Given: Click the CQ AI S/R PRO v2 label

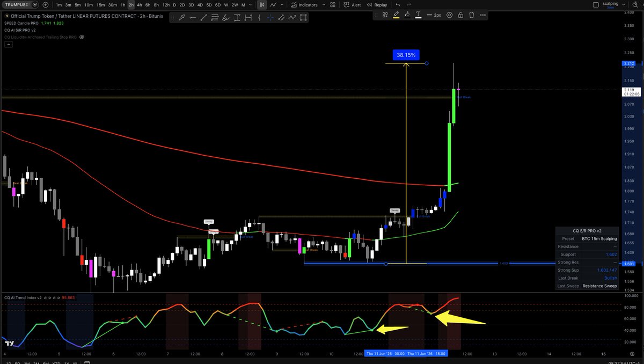Looking at the screenshot, I should 20,30.
